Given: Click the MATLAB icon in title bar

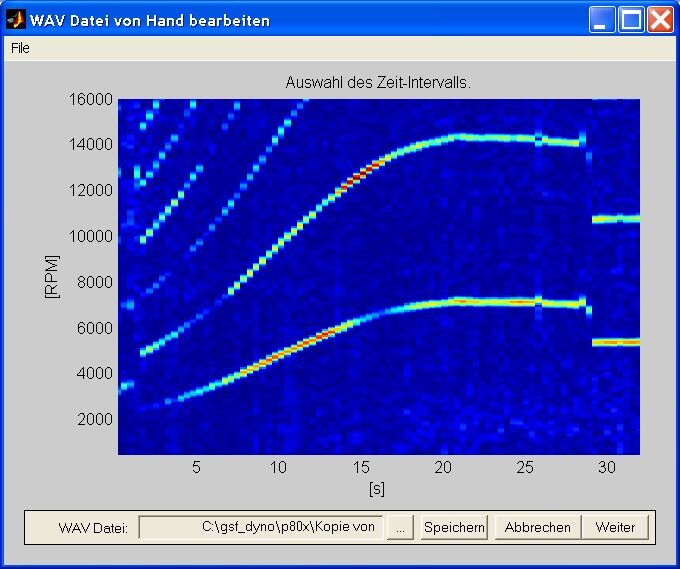Looking at the screenshot, I should (x=15, y=19).
